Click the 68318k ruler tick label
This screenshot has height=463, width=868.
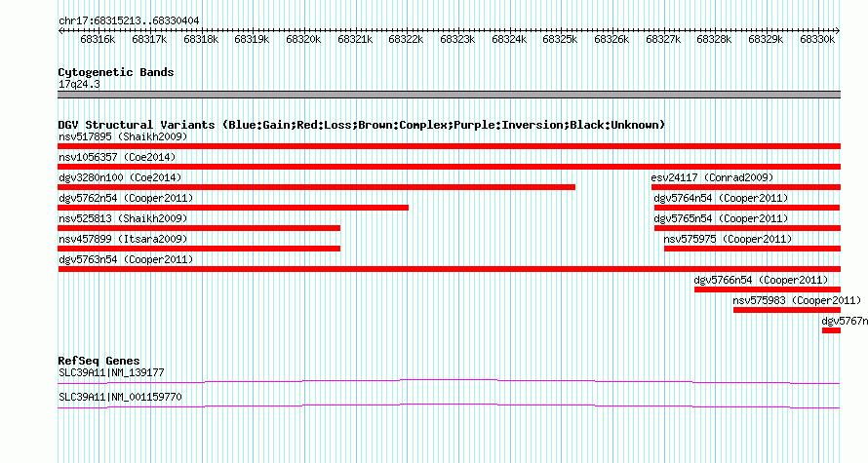(201, 39)
